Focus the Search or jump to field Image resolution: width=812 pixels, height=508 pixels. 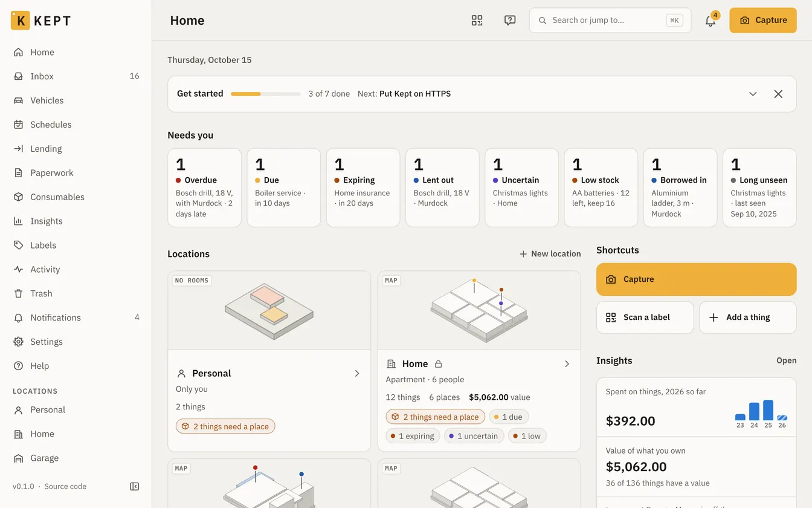tap(610, 21)
